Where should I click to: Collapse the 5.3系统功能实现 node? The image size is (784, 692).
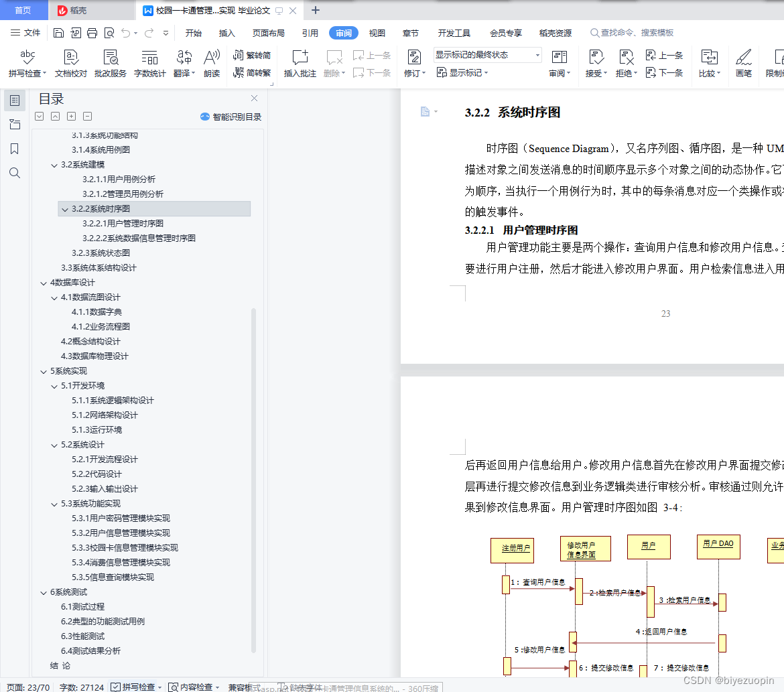54,504
